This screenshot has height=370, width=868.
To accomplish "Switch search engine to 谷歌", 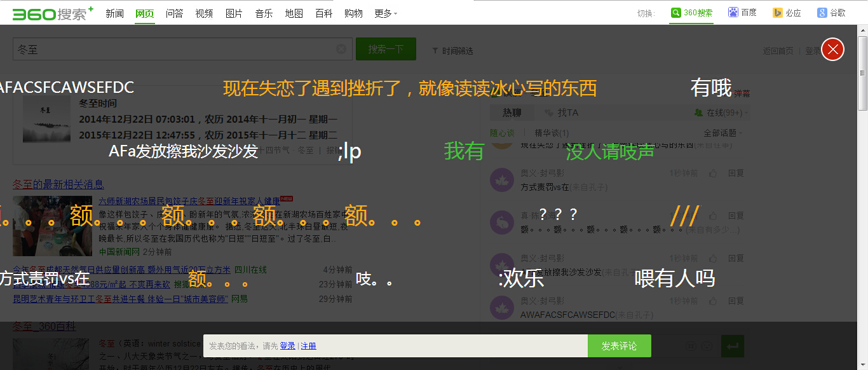I will click(831, 13).
